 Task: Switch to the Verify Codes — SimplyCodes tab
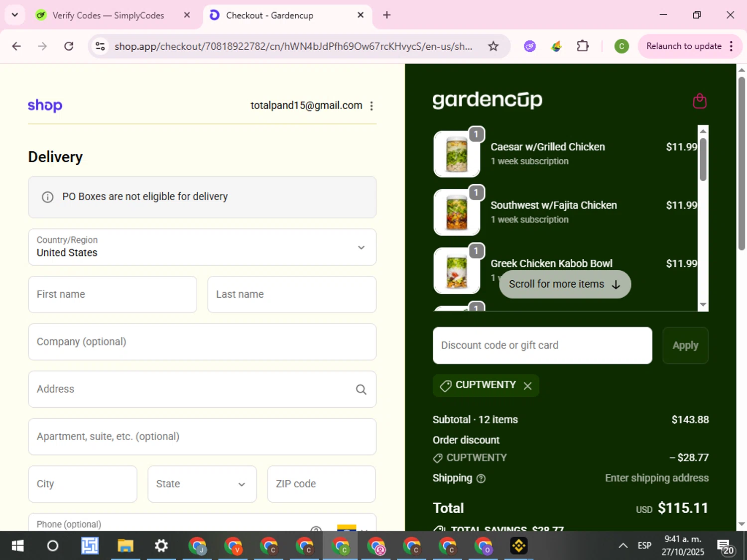click(108, 15)
